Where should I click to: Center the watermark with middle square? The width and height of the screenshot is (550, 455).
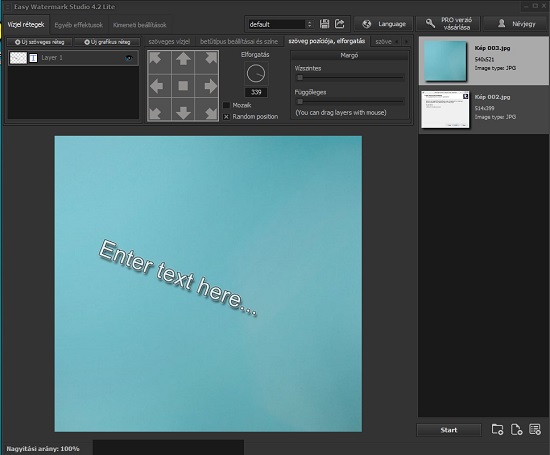click(183, 86)
